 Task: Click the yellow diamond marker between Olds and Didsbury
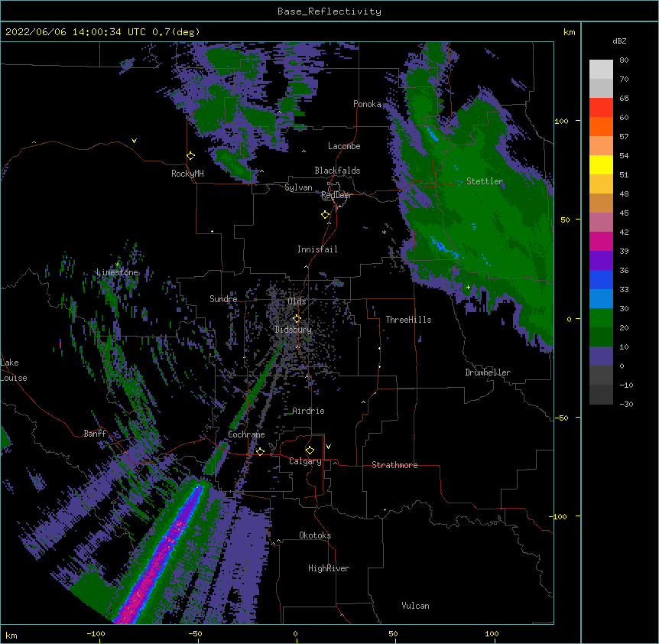point(297,319)
